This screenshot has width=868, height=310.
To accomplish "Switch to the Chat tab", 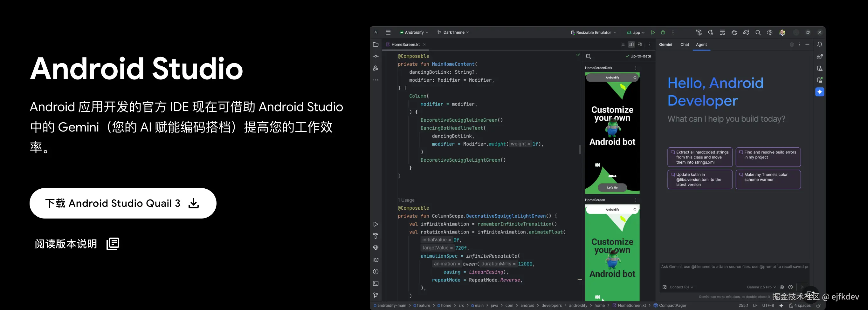I will 684,44.
